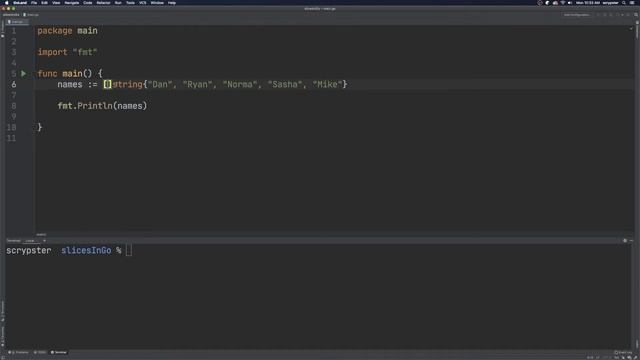Click the terminal prompt input cursor

pyautogui.click(x=129, y=251)
